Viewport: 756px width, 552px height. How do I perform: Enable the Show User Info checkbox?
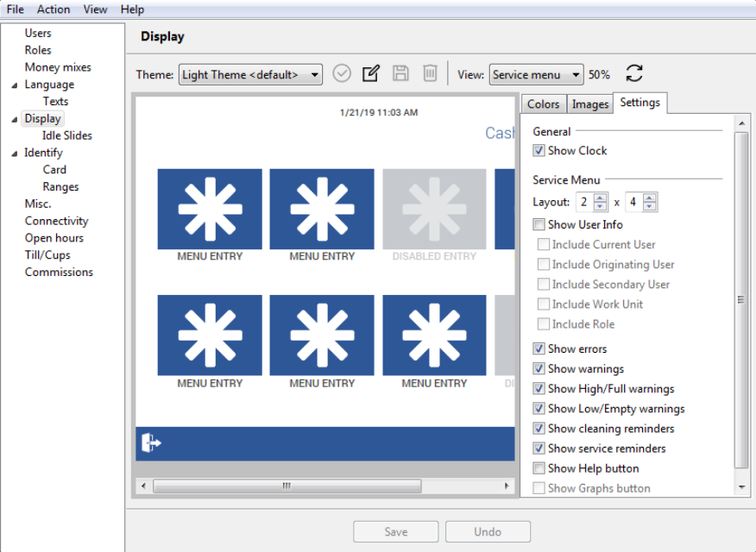click(x=539, y=225)
